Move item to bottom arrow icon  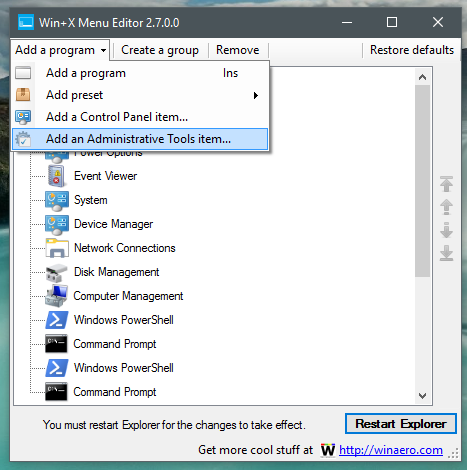coord(446,253)
